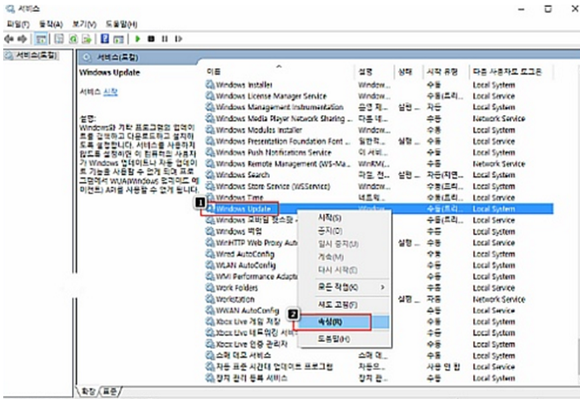Select the Windows Management Instrumentation row
The image size is (580, 399).
tap(379, 107)
